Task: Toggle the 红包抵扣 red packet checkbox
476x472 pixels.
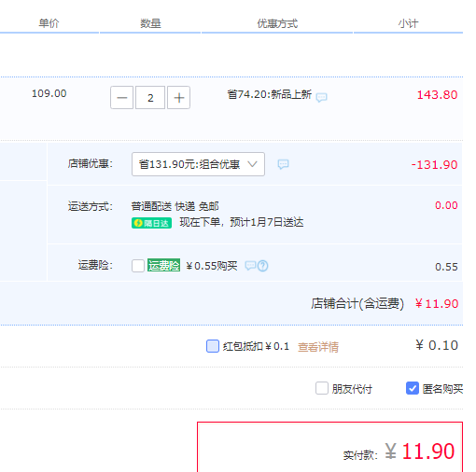Action: coord(213,346)
